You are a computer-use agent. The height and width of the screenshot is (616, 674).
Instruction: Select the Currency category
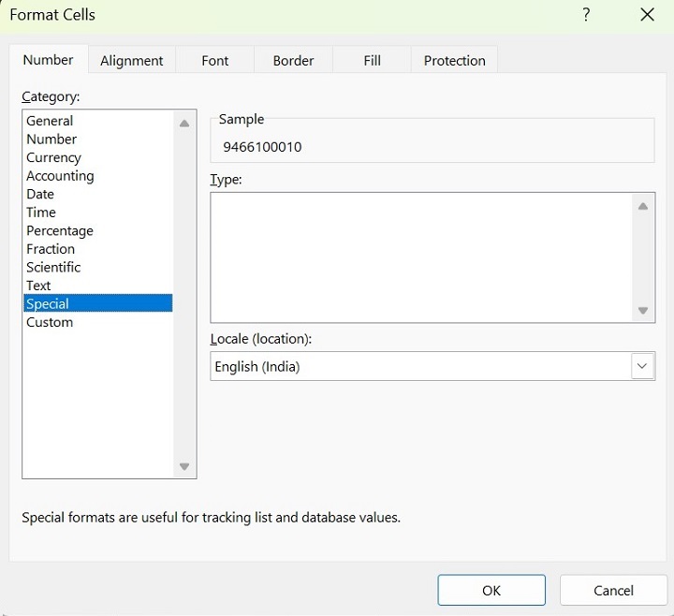coord(53,157)
